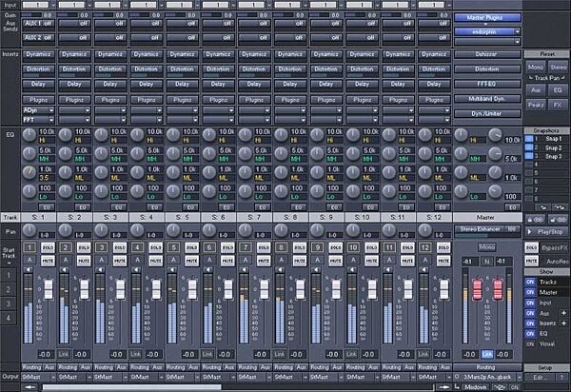Click the left red master fader

coord(477,289)
